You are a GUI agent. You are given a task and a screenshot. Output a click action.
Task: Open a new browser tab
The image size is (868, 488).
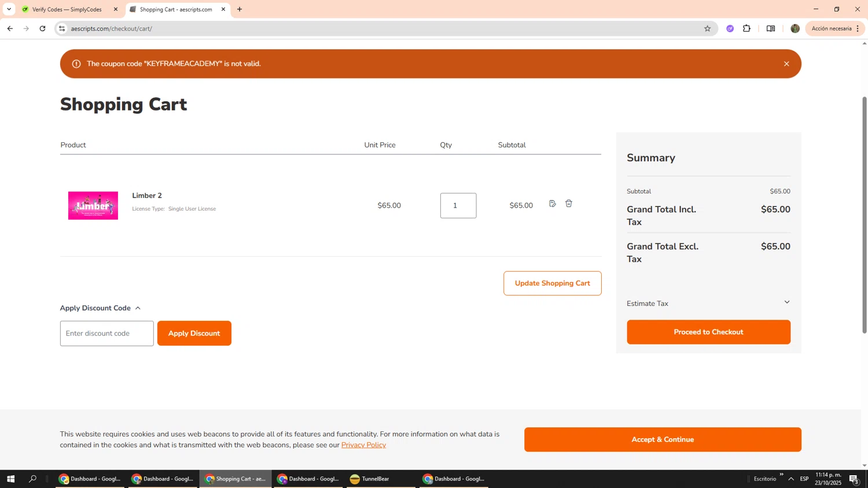click(x=240, y=9)
